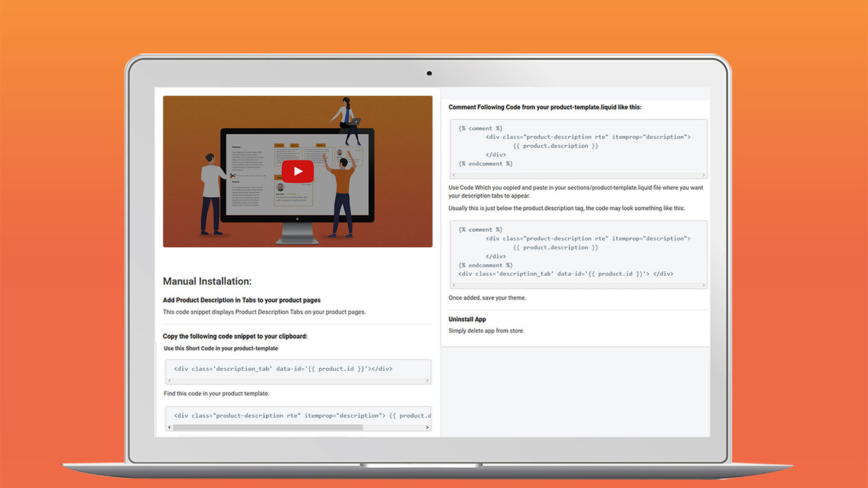
Task: Click horizontal scrollbar thumb of product-description snippet
Action: (x=268, y=428)
